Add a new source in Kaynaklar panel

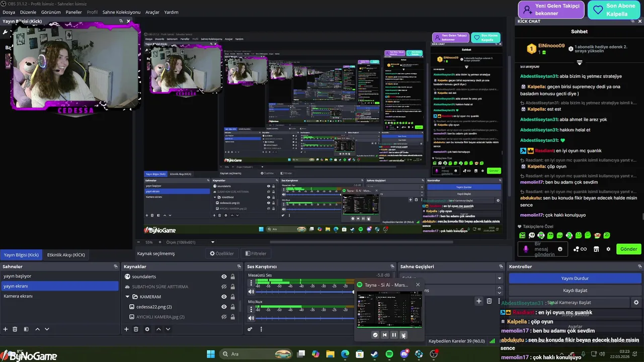[126, 329]
